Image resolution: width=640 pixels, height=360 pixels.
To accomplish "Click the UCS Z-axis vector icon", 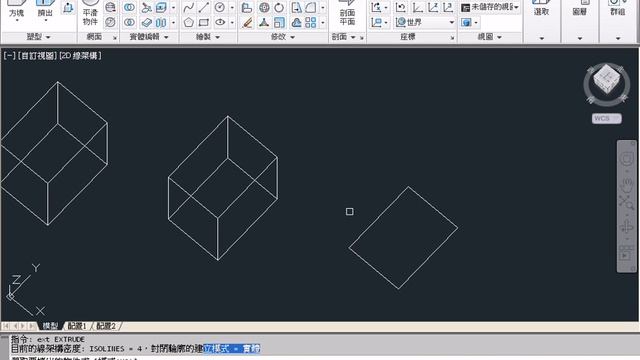I will coord(433,7).
